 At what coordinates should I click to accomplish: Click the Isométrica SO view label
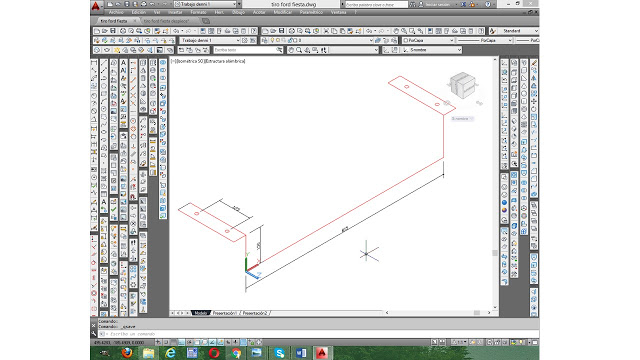(190, 61)
